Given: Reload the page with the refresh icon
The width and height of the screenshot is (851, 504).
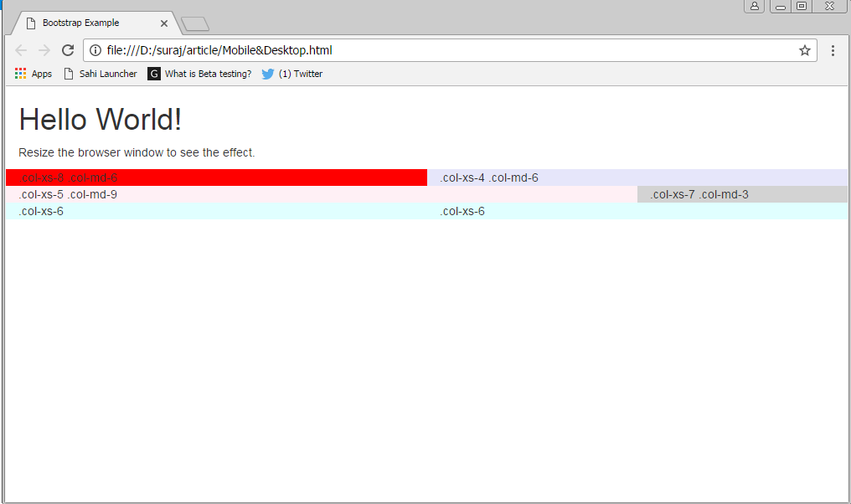Looking at the screenshot, I should 68,50.
